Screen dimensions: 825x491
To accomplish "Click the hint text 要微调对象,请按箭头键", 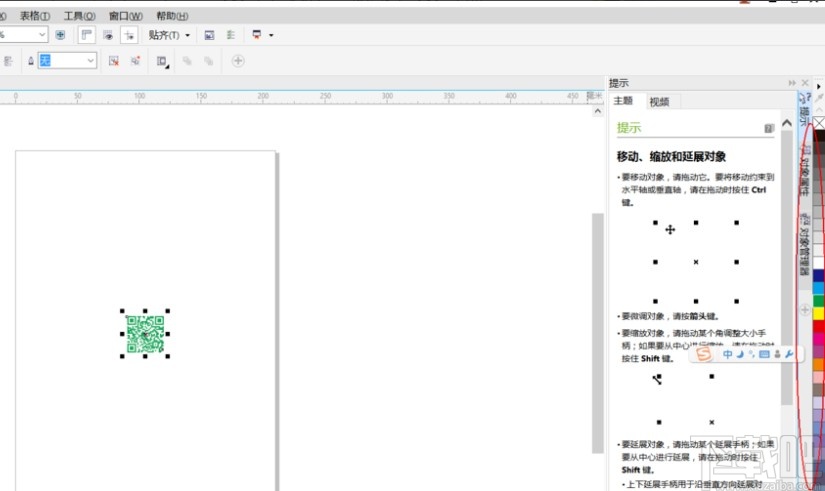I will tap(670, 316).
